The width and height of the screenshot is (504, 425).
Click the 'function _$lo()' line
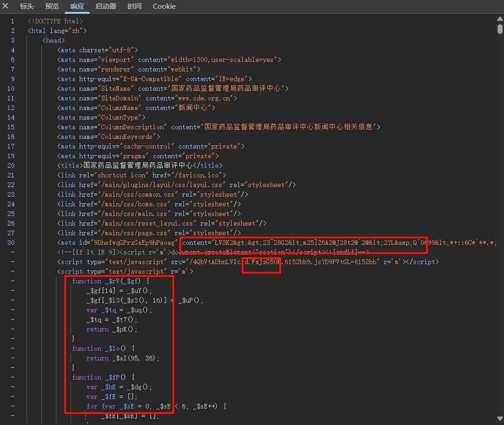point(104,349)
